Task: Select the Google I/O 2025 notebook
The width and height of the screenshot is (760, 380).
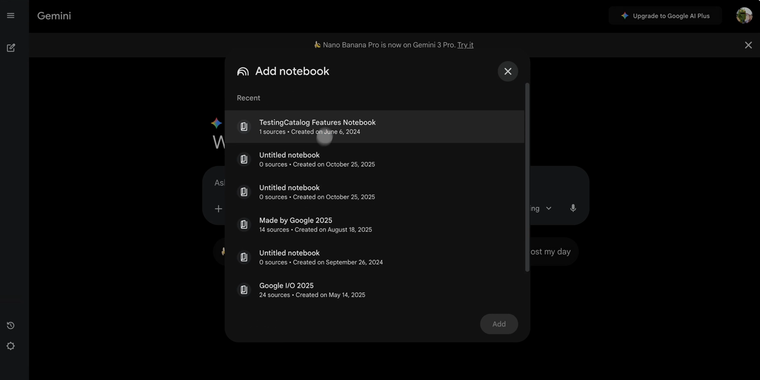Action: 374,290
